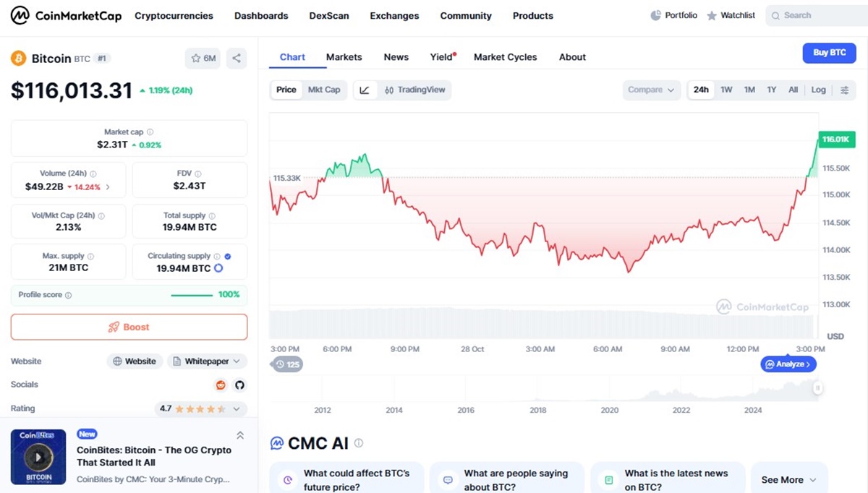Open the Bitcoin Website link

pyautogui.click(x=135, y=361)
